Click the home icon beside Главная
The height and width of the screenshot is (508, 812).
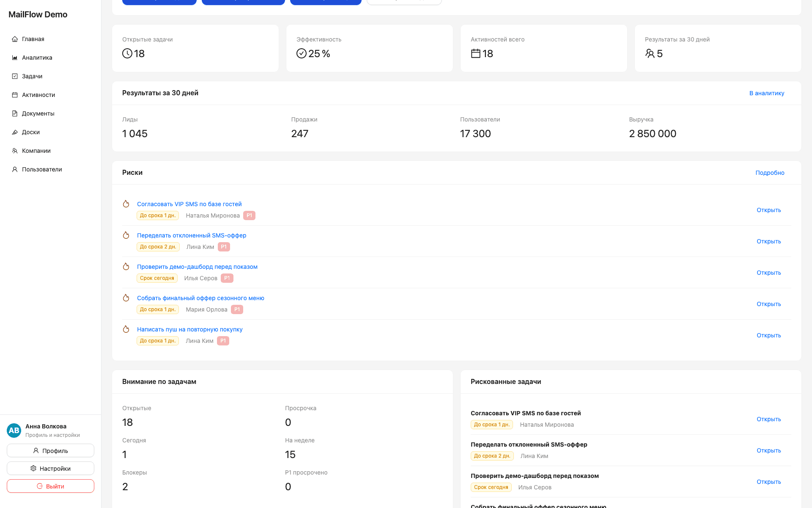pos(15,39)
